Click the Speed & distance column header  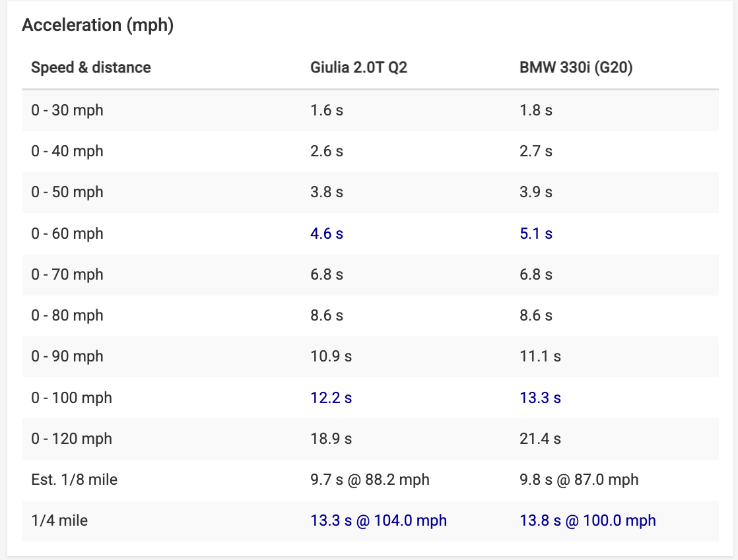point(91,67)
